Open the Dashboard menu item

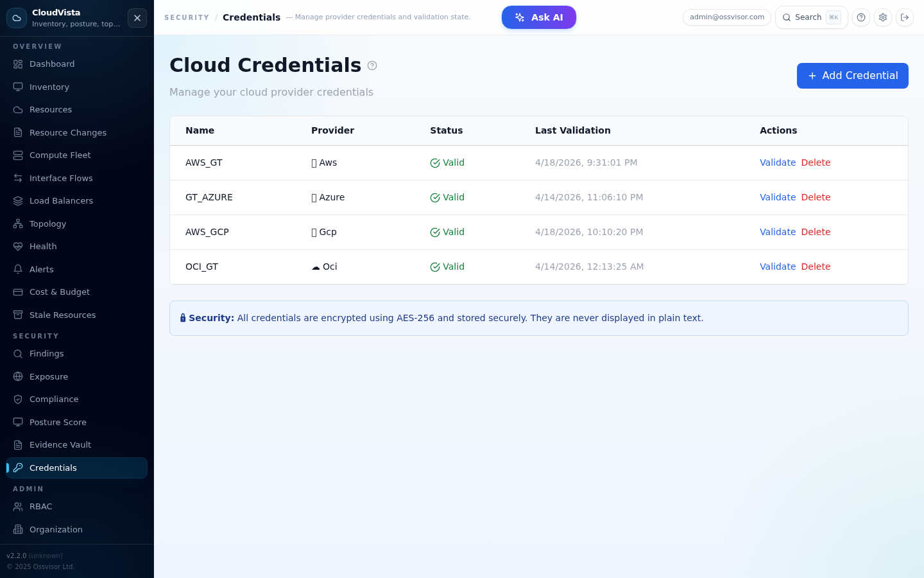pyautogui.click(x=77, y=64)
